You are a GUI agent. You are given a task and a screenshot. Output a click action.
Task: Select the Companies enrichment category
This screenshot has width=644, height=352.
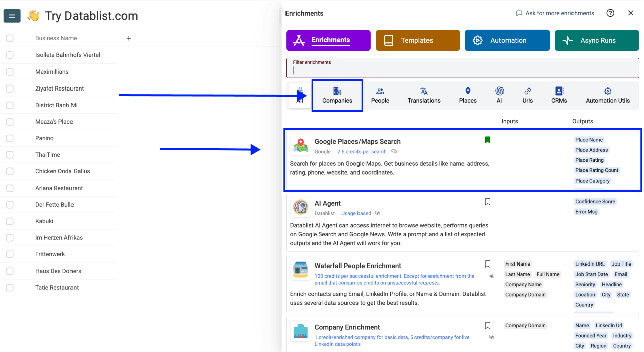pos(337,95)
